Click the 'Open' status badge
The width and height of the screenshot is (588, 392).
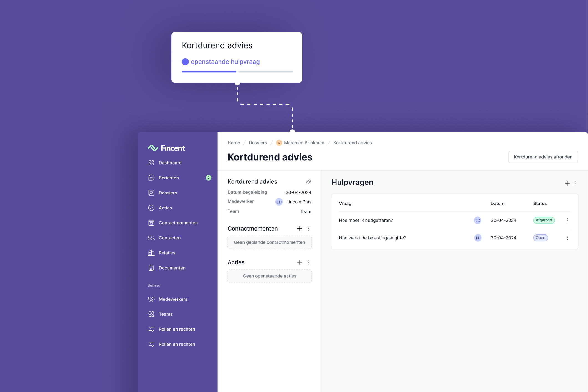click(x=540, y=238)
